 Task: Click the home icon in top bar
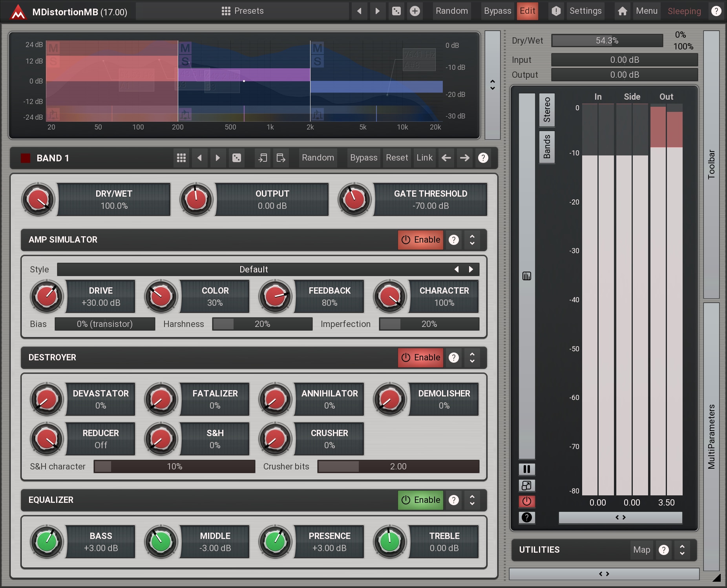click(x=622, y=11)
